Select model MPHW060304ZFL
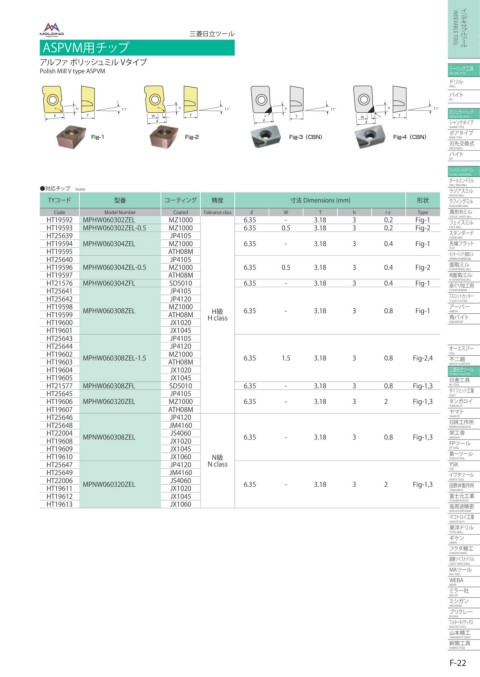This screenshot has height=677, width=480. pyautogui.click(x=109, y=283)
